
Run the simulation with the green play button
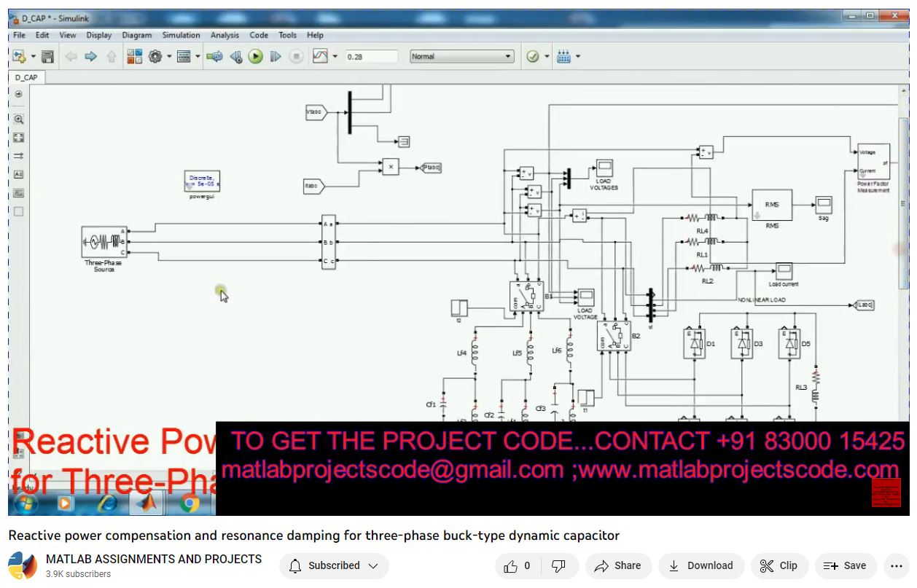[255, 56]
